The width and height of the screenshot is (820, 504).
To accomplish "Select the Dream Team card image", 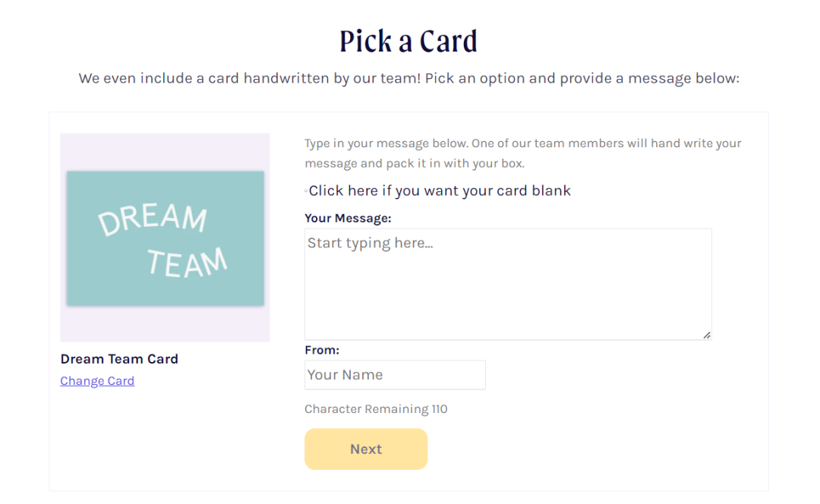I will point(165,238).
